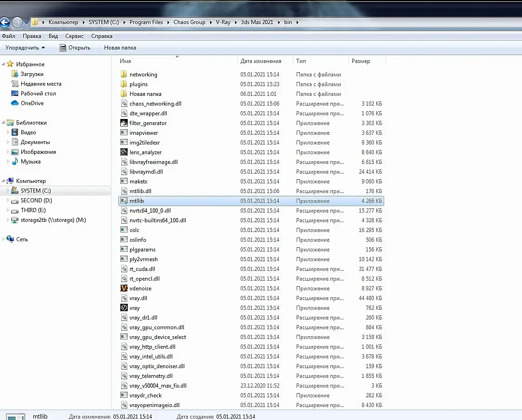The height and width of the screenshot is (420, 522).
Task: Expand the SECOND (D:) drive node
Action: (8, 200)
